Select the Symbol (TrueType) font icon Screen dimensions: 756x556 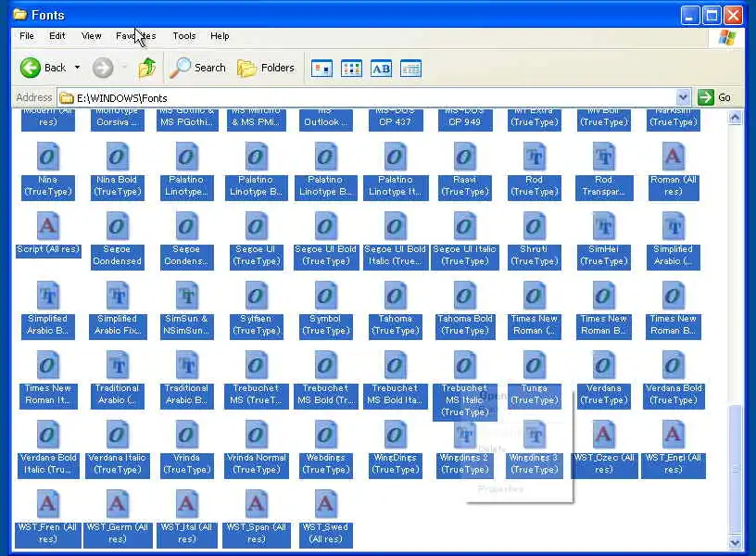[325, 297]
